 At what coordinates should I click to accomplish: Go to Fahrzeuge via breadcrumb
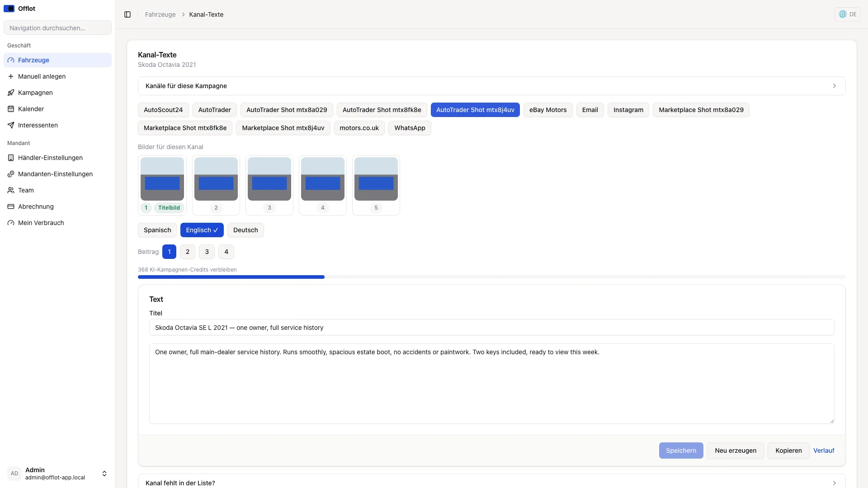[x=160, y=14]
